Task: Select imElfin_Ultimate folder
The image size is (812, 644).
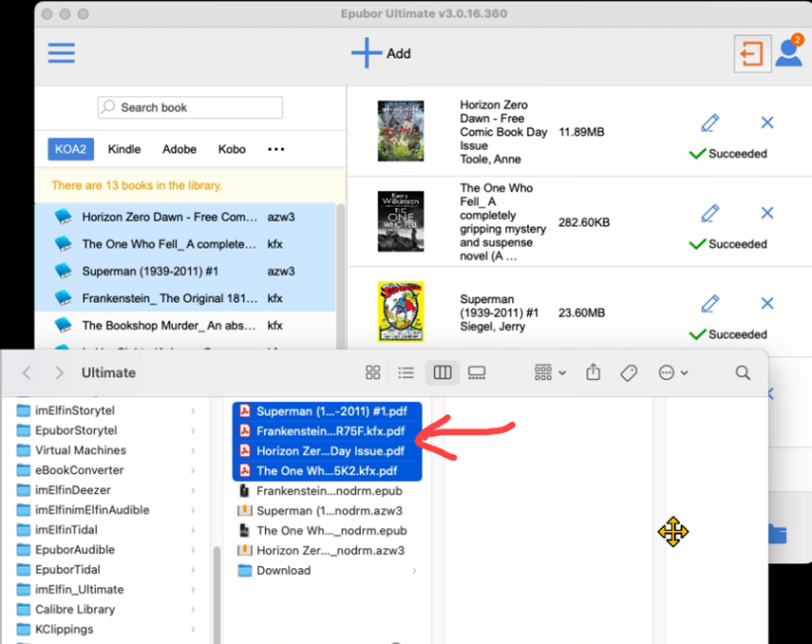Action: (x=106, y=589)
